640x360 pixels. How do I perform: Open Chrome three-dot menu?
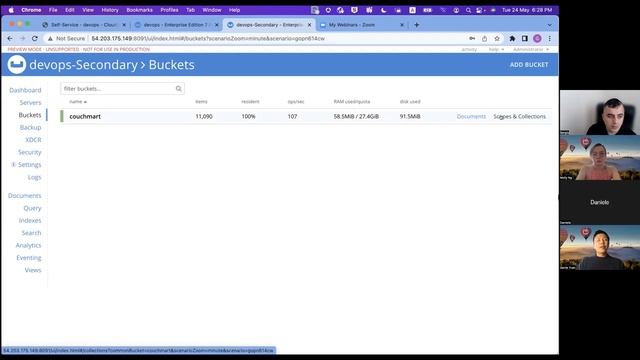pyautogui.click(x=549, y=38)
